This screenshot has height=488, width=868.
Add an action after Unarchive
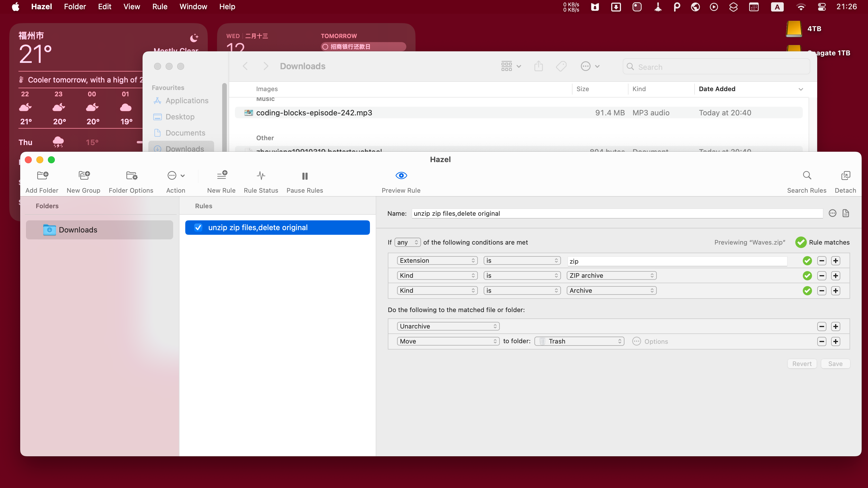(836, 326)
